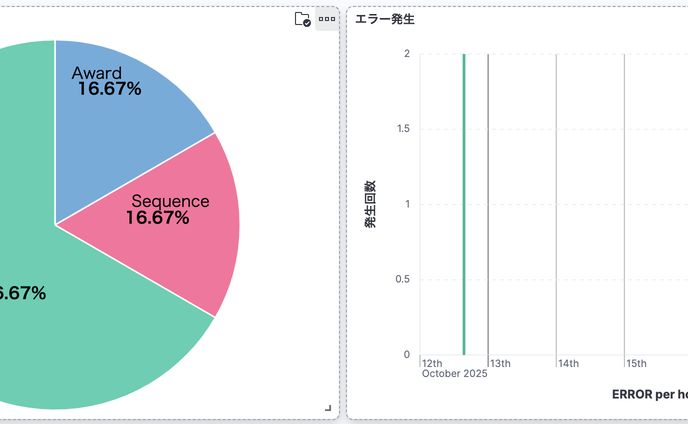Screen dimensions: 688x424
Task: Click the 15th date tick label
Action: pos(636,363)
